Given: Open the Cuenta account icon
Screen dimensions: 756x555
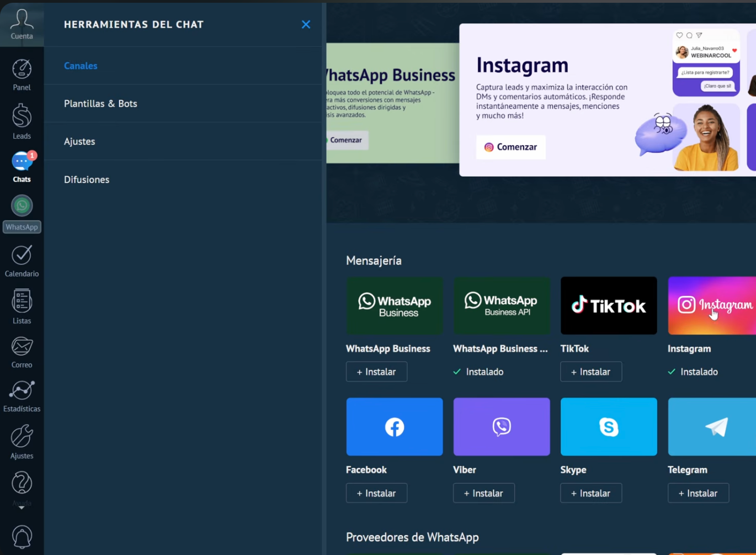Looking at the screenshot, I should tap(22, 24).
